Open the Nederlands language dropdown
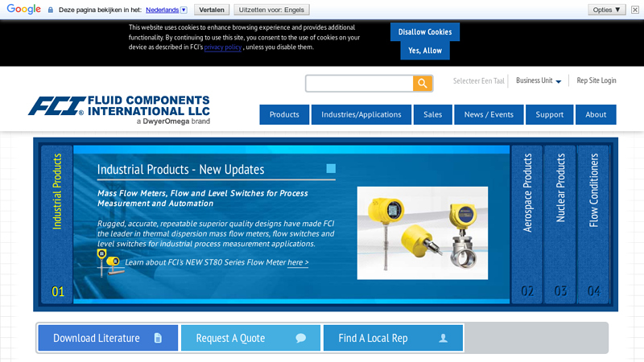Viewport: 644px width, 362px height. pyautogui.click(x=167, y=10)
